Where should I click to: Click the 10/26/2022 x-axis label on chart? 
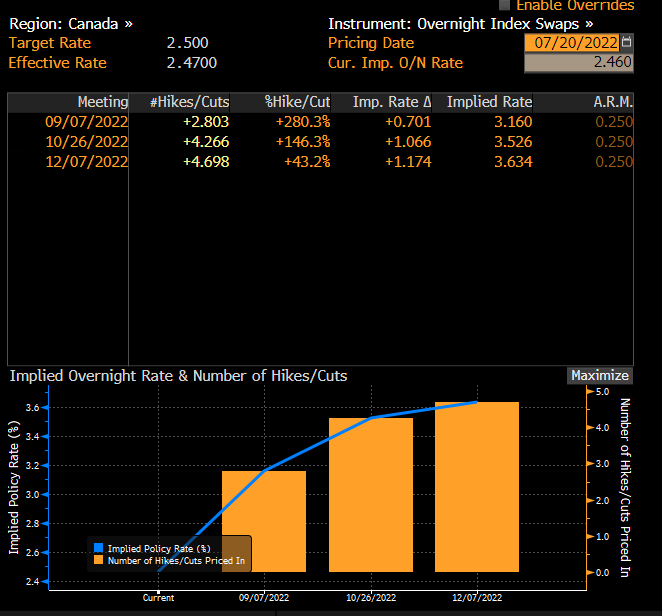coord(371,598)
